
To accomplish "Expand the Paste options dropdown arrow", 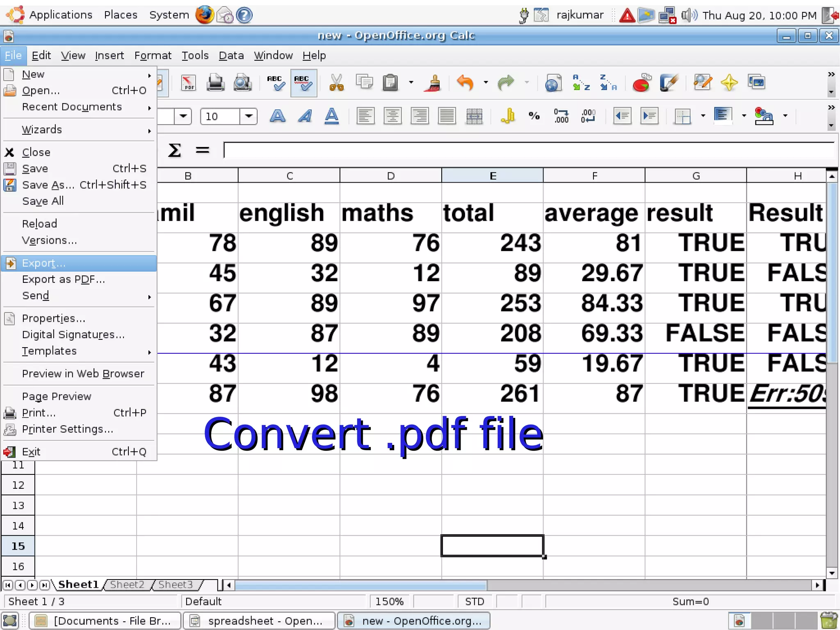I will tap(411, 82).
